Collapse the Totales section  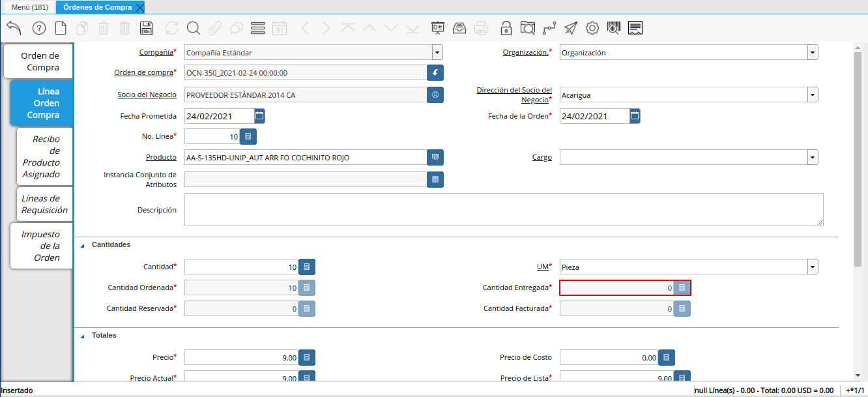82,336
